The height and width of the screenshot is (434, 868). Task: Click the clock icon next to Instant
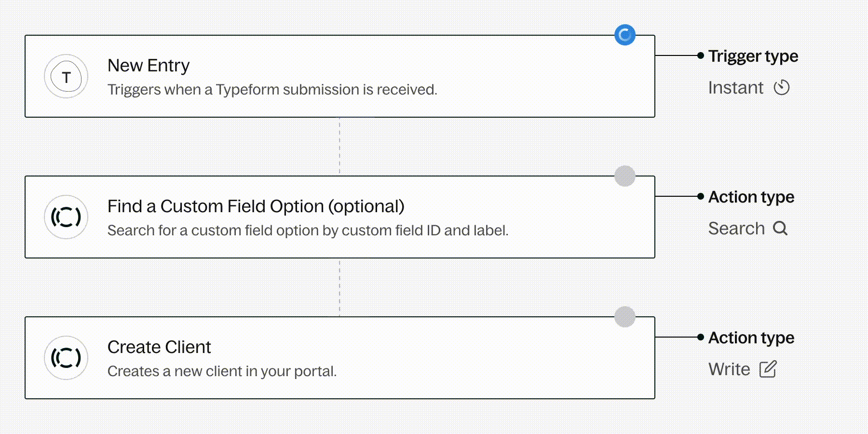click(782, 88)
